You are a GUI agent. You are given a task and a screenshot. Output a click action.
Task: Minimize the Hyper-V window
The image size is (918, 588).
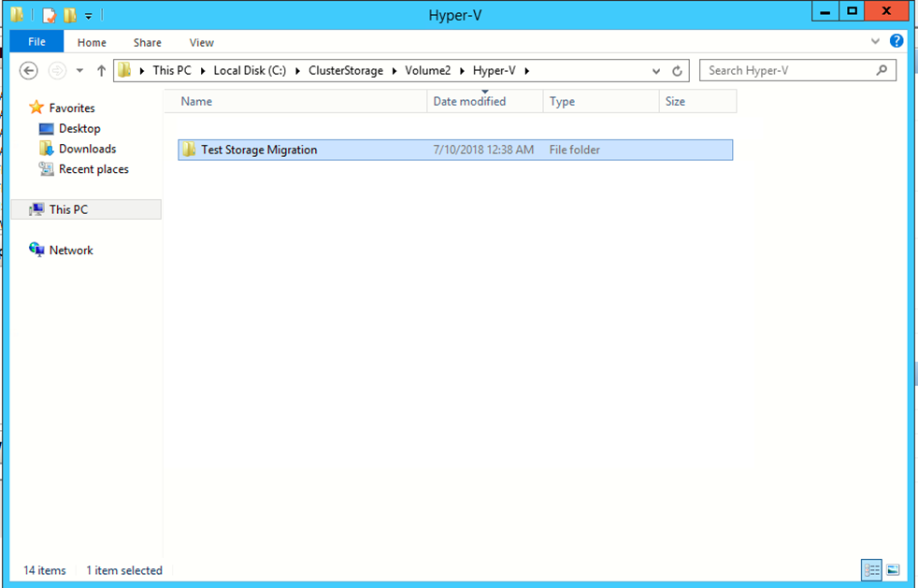click(825, 11)
